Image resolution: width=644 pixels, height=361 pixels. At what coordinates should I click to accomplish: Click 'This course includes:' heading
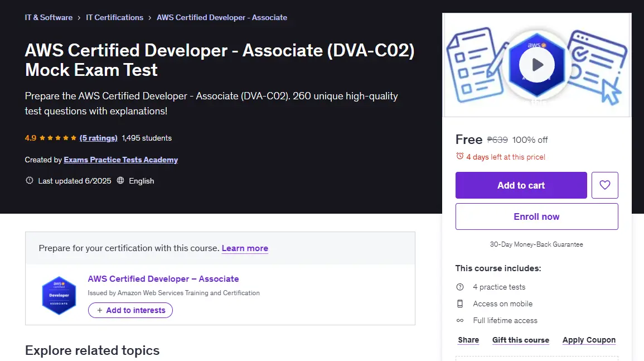click(x=498, y=268)
